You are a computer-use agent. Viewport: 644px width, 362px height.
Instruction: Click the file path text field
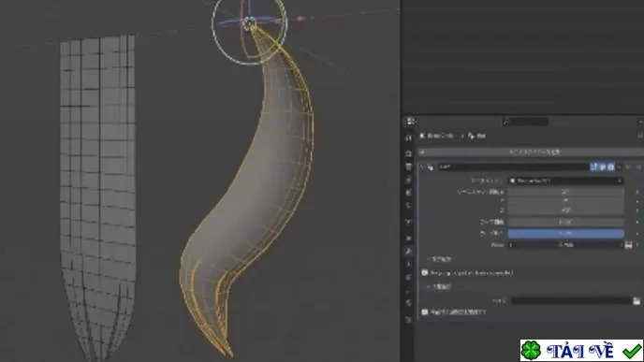[571, 301]
